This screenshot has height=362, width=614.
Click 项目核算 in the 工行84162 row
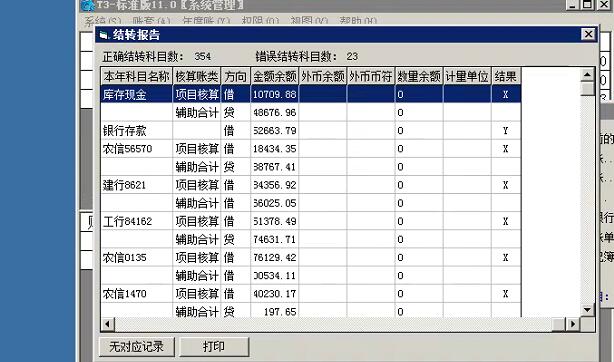pyautogui.click(x=197, y=221)
